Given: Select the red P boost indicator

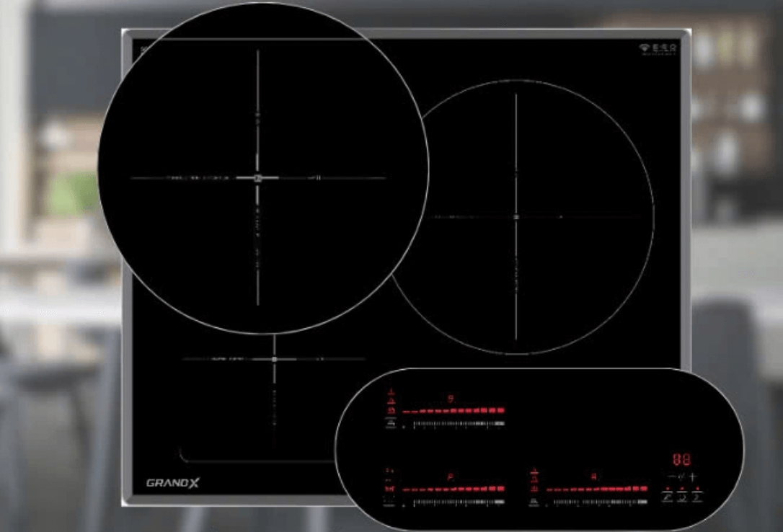Looking at the screenshot, I should point(451,476).
